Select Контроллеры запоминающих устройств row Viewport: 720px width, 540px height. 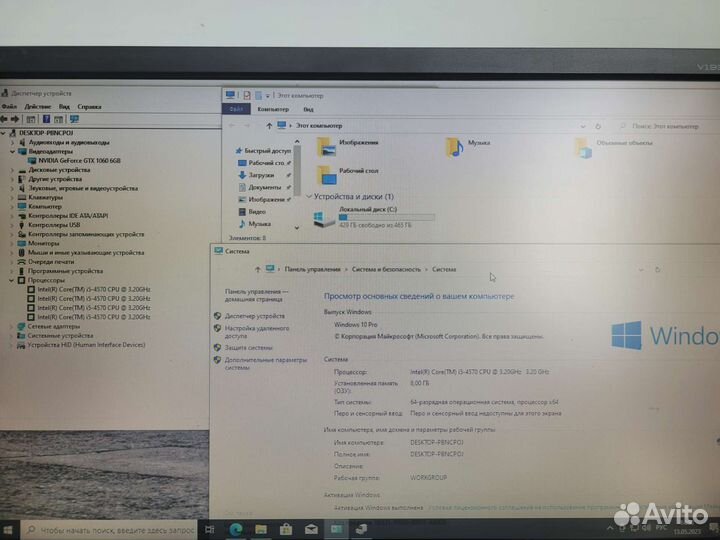click(86, 234)
